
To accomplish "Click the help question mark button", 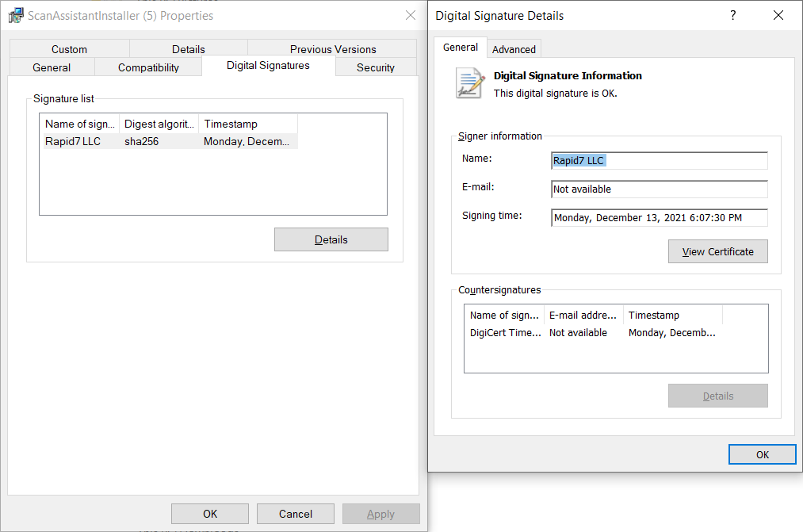I will [x=732, y=16].
